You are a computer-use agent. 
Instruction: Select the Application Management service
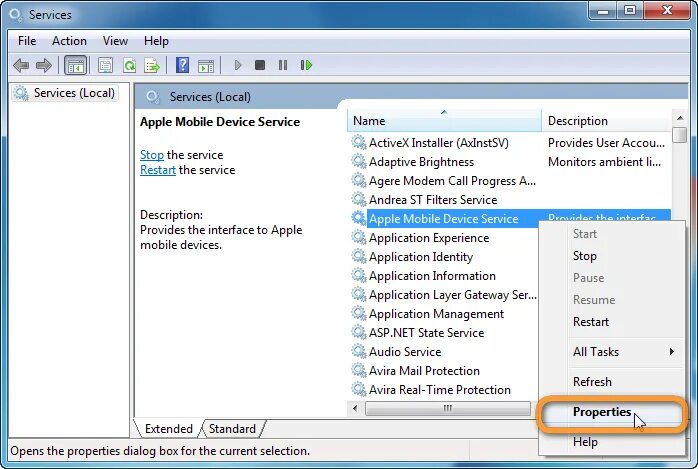[436, 314]
